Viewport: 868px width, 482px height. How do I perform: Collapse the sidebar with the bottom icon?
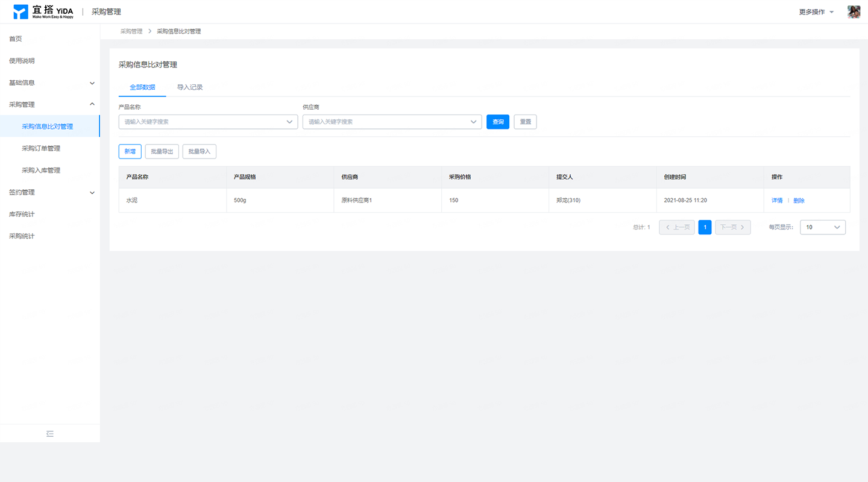pyautogui.click(x=50, y=433)
